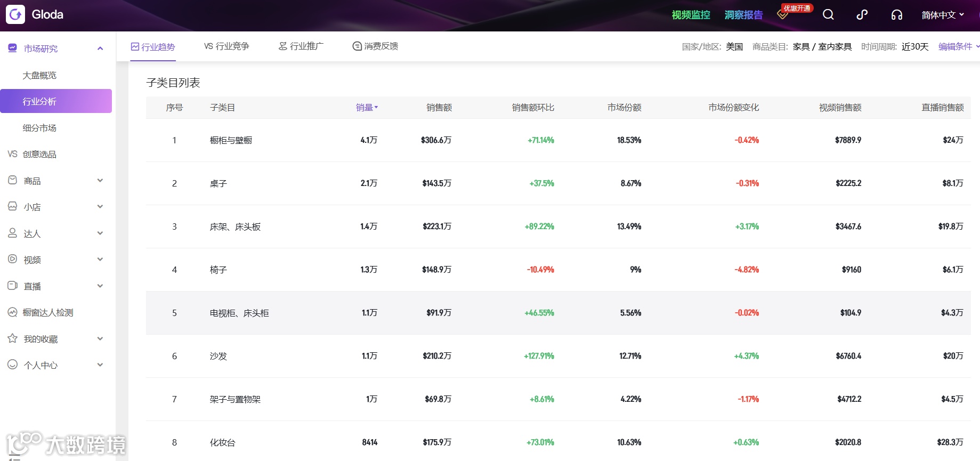
Task: Click the 架子与置物架 subcategory name
Action: 235,399
